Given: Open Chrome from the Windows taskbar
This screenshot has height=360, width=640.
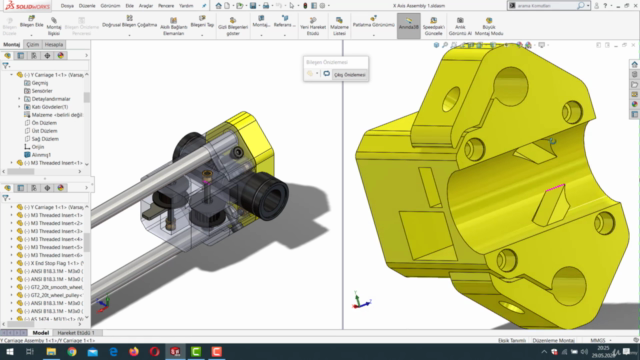Looking at the screenshot, I should pos(72,351).
